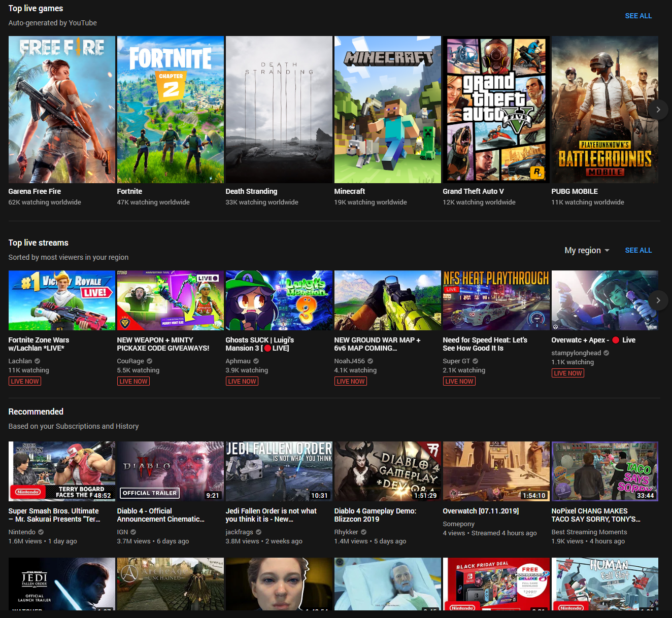Play the NEW WEAPON + MINTY PICKAXE stream thumbnail
672x618 pixels.
(x=171, y=300)
